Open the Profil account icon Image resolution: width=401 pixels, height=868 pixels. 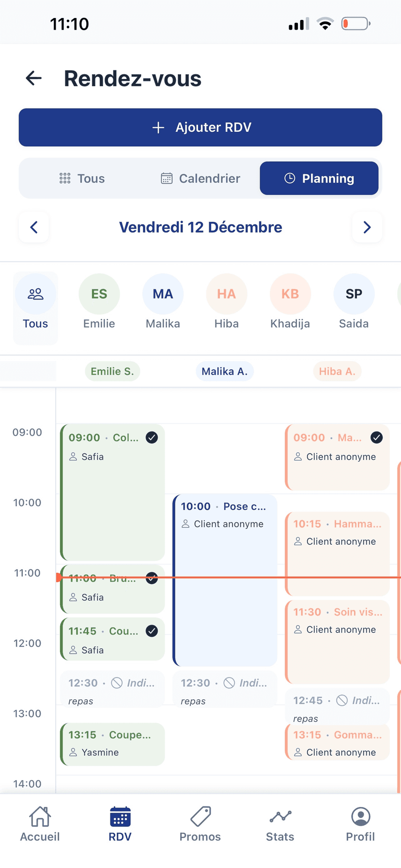360,817
